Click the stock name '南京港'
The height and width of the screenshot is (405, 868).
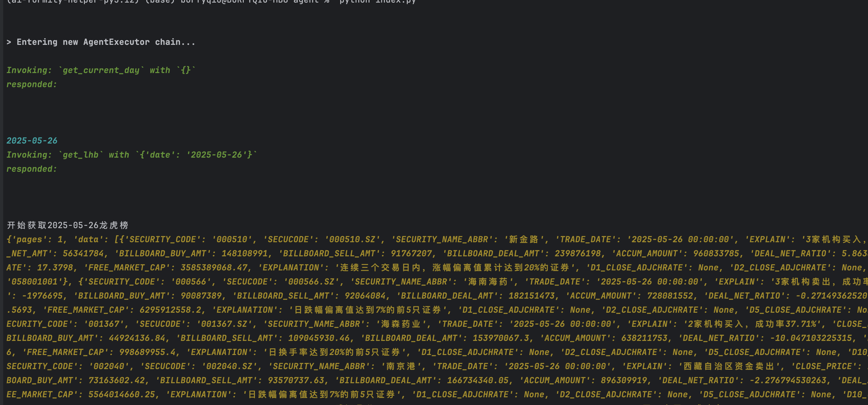[x=401, y=366]
